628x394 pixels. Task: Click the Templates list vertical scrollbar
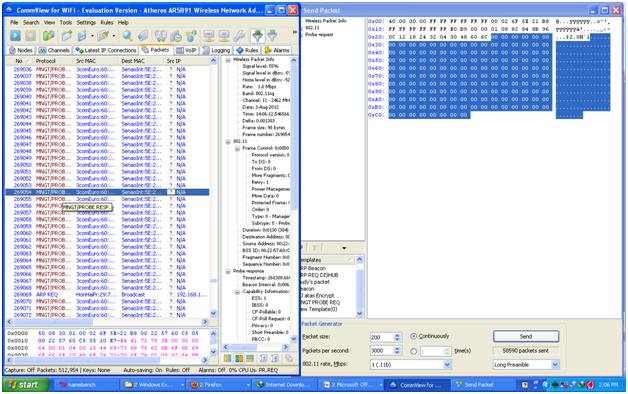click(x=359, y=286)
